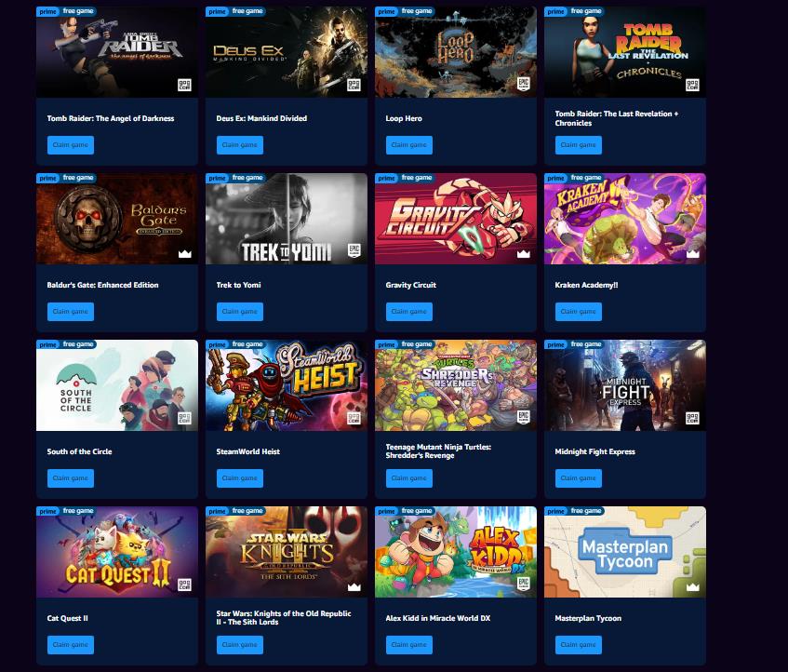This screenshot has height=672, width=788.
Task: Click the GOG icon on Tomb Raider Angel of Darkness
Action: [x=184, y=85]
